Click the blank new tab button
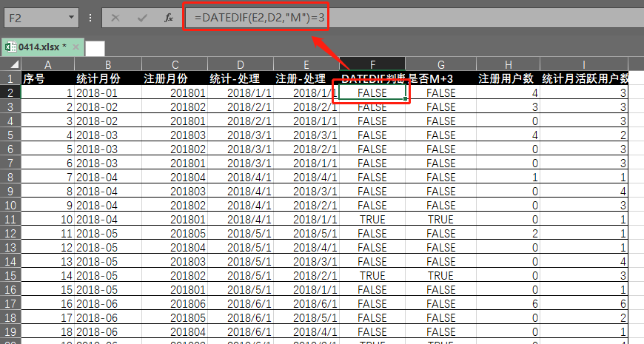The width and height of the screenshot is (644, 344). 95,48
